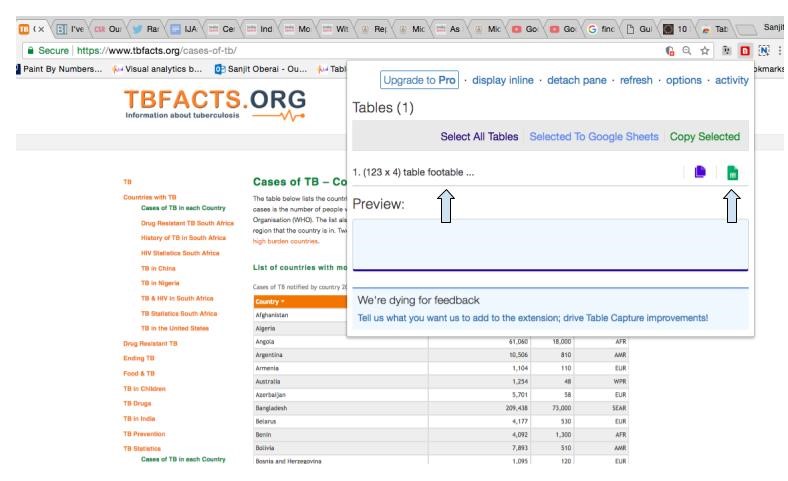Open 'TB Statistics' sidebar link

(x=142, y=448)
